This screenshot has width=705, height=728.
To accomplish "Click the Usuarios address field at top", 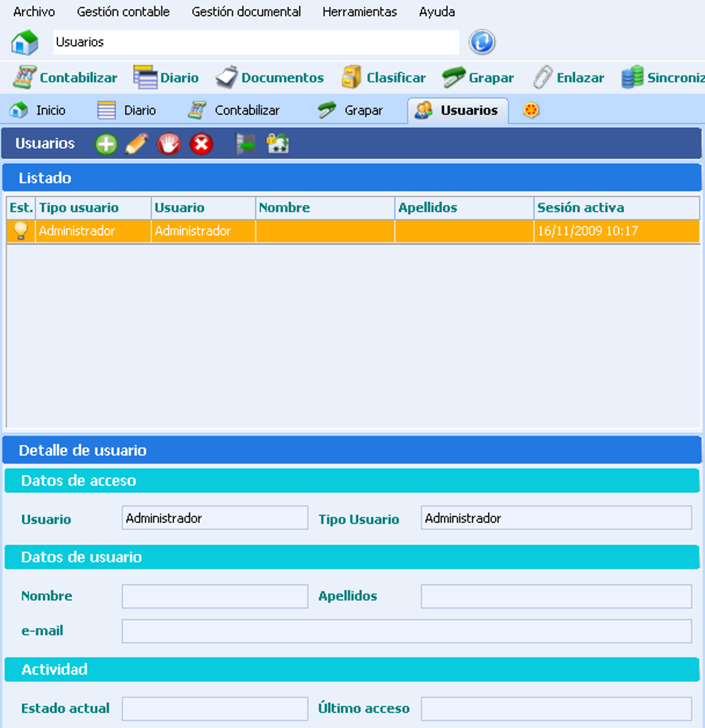I will coord(256,42).
